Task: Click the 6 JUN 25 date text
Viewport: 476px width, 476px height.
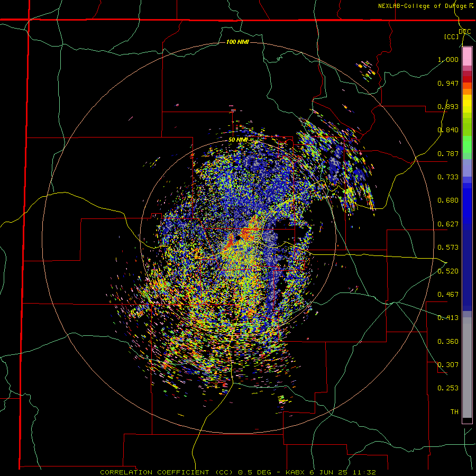Action: click(329, 472)
